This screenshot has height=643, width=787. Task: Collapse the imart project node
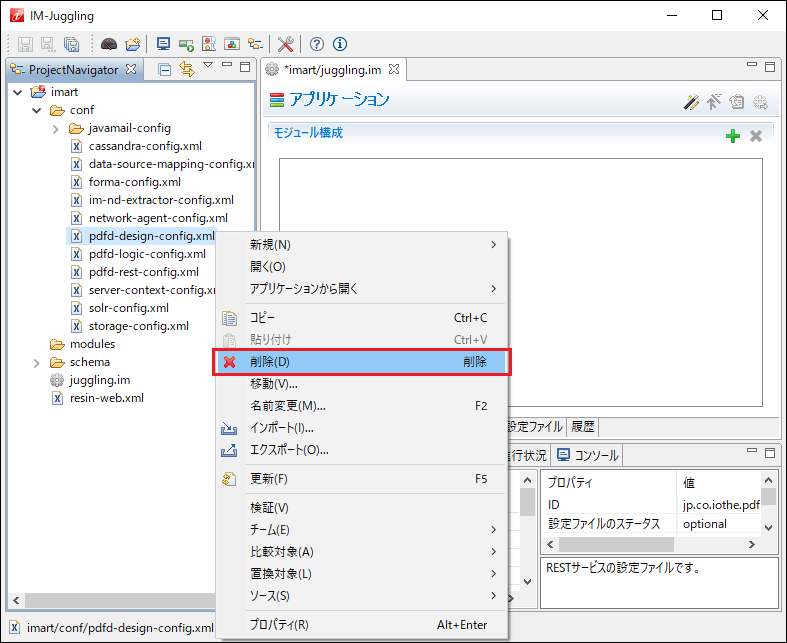[x=18, y=92]
